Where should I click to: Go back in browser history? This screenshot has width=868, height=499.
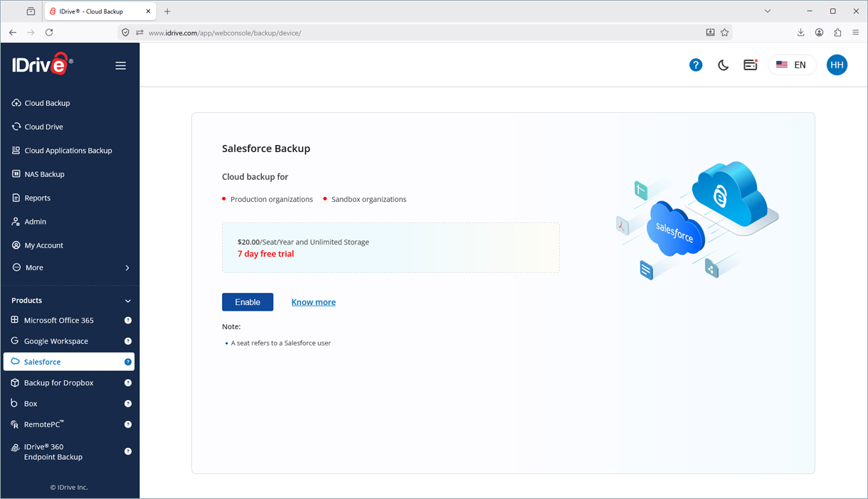coord(13,33)
